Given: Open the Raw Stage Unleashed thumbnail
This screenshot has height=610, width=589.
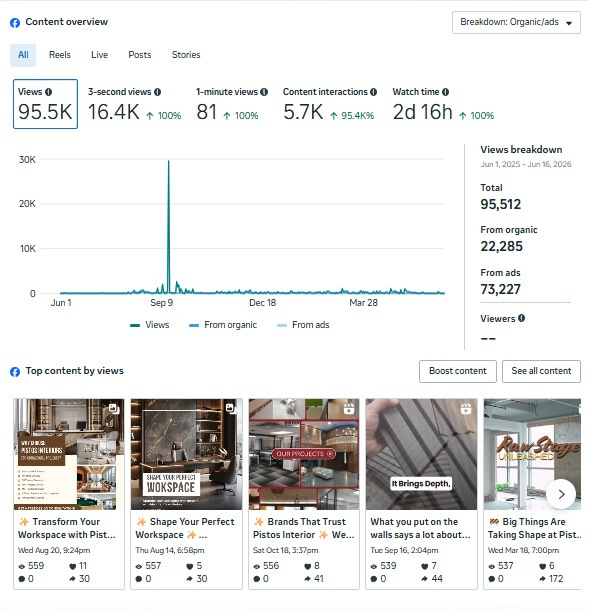Looking at the screenshot, I should click(532, 454).
